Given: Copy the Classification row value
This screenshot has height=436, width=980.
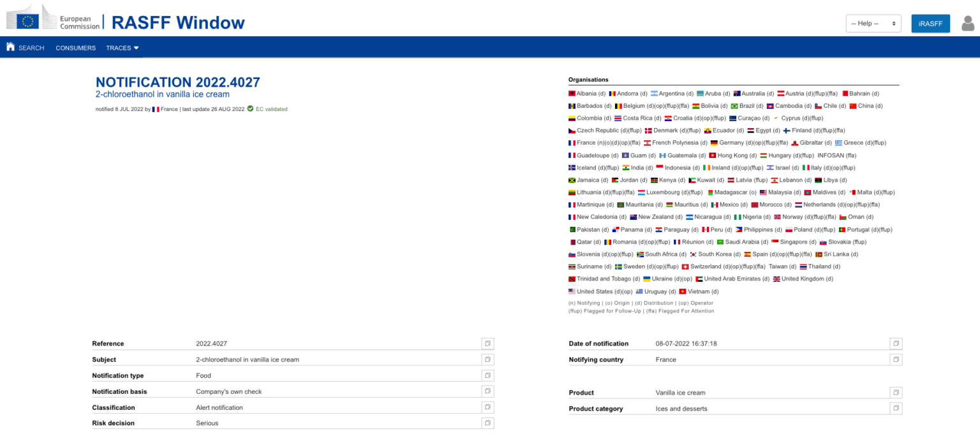Looking at the screenshot, I should coord(487,407).
